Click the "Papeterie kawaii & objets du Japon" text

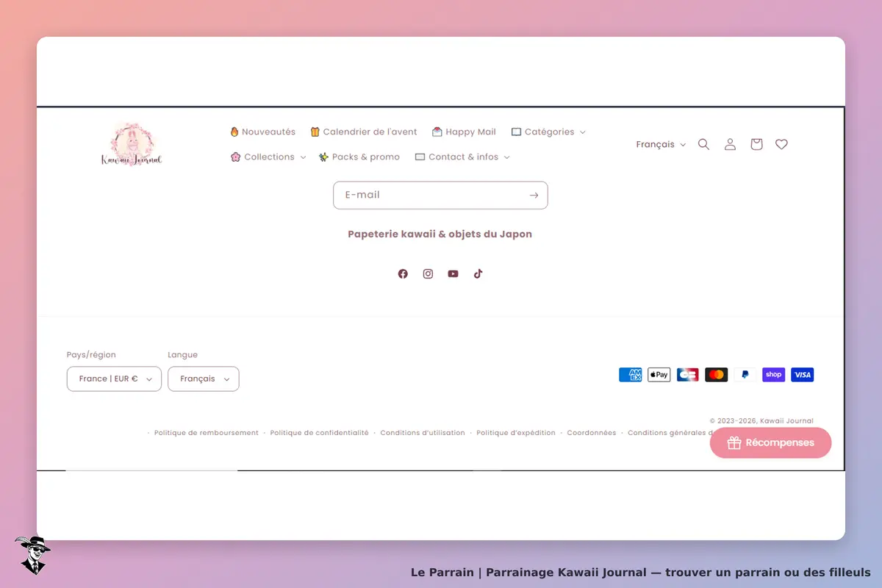click(440, 234)
